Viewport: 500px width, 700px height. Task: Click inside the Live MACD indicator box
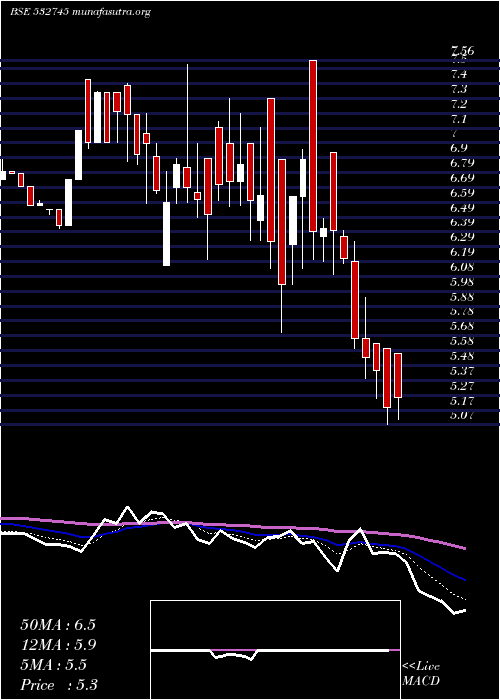coord(275,650)
